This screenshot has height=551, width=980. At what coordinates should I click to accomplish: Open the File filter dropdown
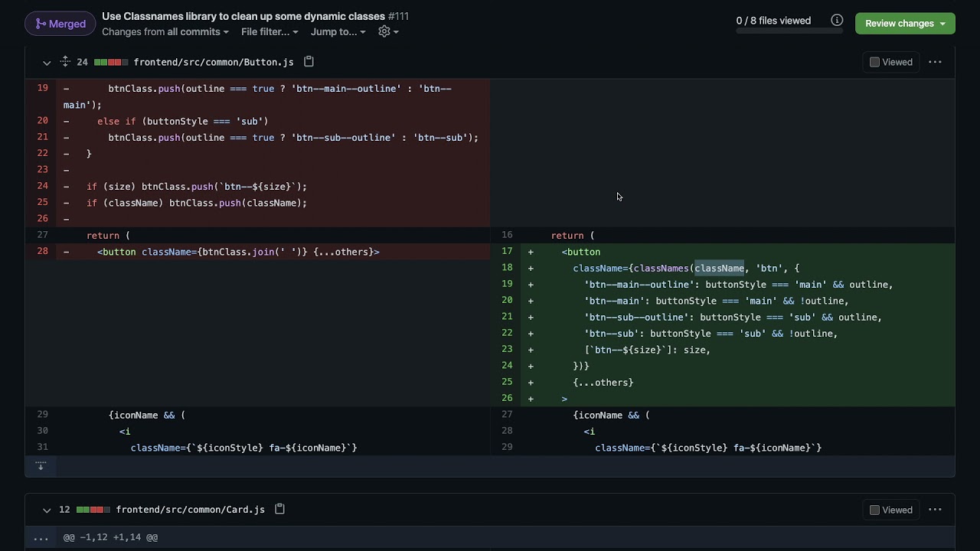[x=269, y=31]
